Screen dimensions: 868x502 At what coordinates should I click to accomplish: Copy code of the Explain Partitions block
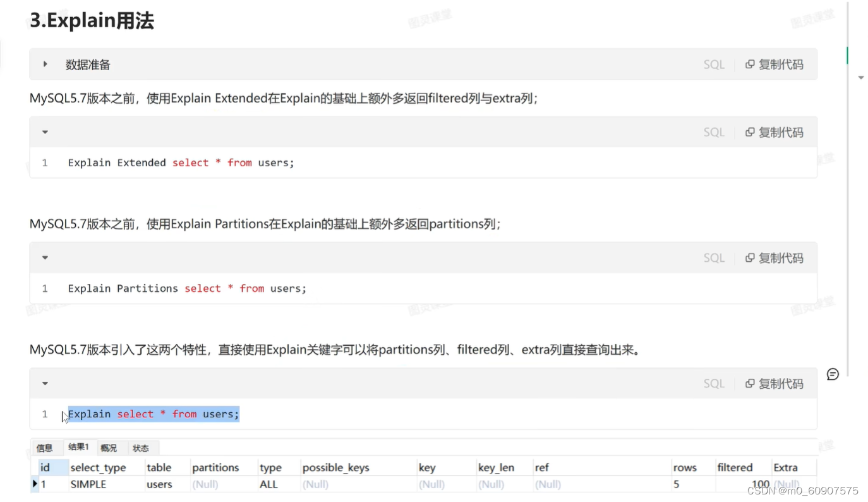(x=775, y=258)
